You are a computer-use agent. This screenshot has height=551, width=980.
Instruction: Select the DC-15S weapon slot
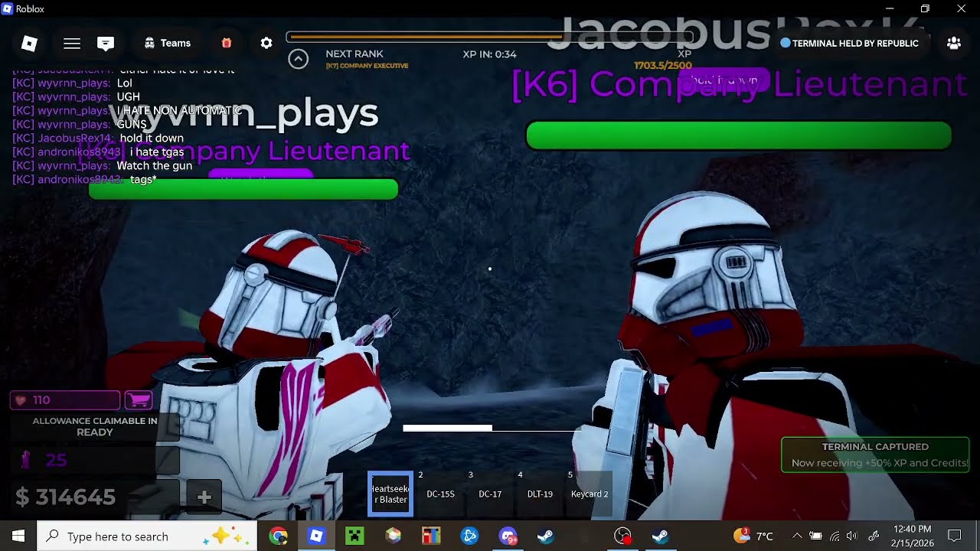440,494
